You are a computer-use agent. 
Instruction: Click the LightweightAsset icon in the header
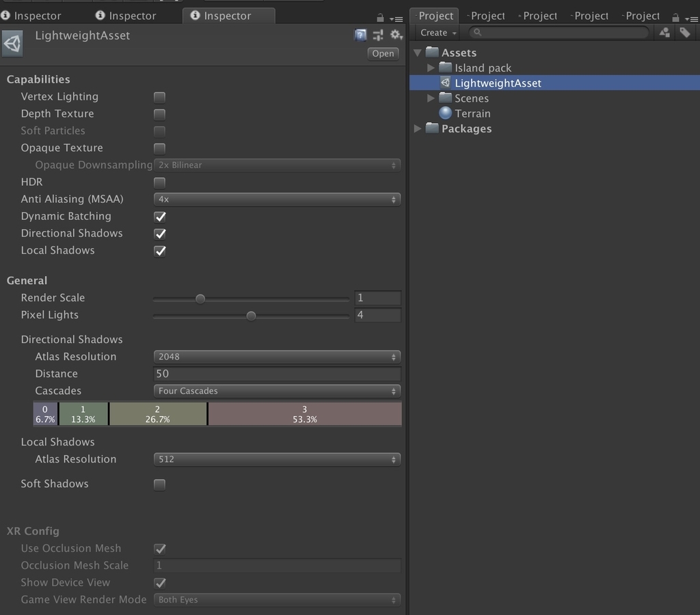(14, 44)
